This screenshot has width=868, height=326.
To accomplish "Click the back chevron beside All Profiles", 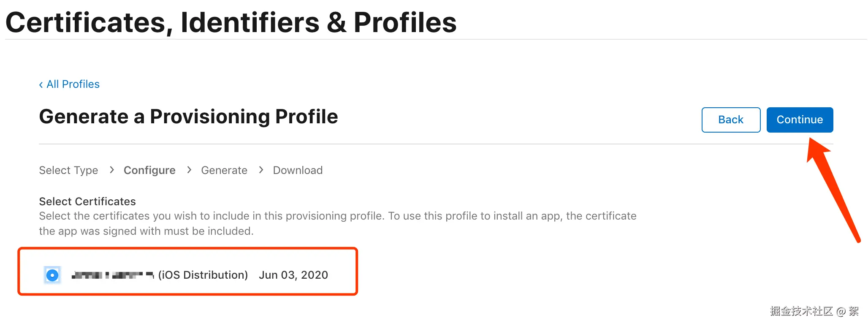I will point(41,84).
